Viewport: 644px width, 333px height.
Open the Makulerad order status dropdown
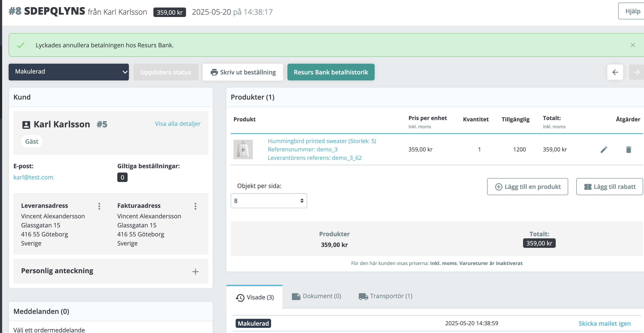click(69, 72)
